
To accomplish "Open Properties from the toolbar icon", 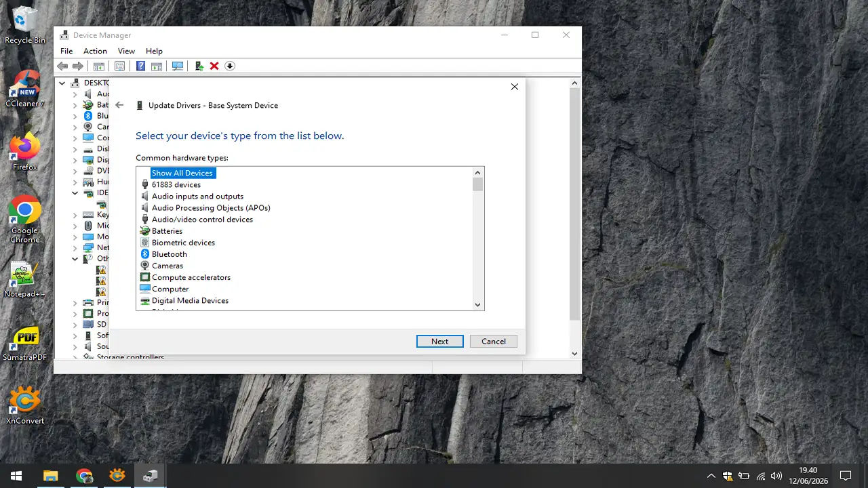I will 120,66.
